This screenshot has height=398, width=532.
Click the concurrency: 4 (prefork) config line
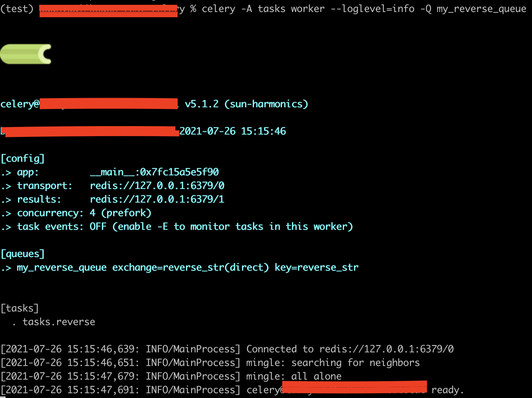pos(76,213)
